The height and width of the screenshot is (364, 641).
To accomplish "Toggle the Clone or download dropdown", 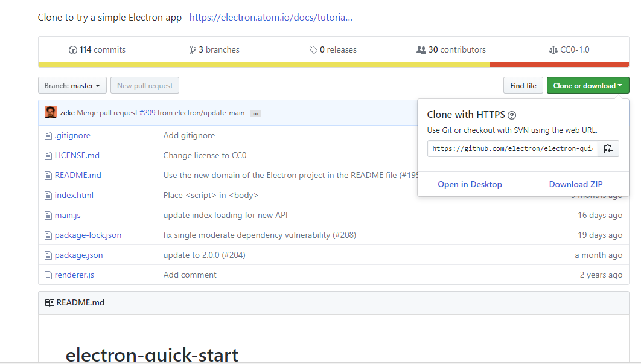I will point(588,86).
